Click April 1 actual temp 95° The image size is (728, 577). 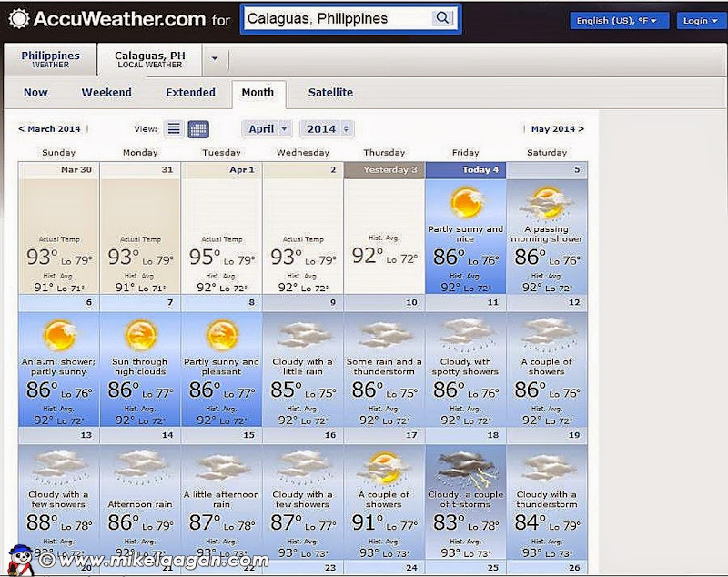click(205, 257)
